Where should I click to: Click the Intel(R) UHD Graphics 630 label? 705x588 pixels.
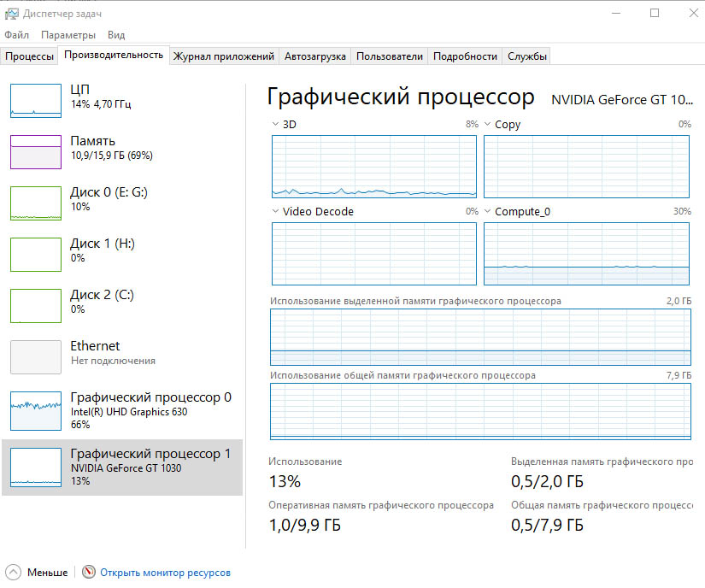pos(129,412)
